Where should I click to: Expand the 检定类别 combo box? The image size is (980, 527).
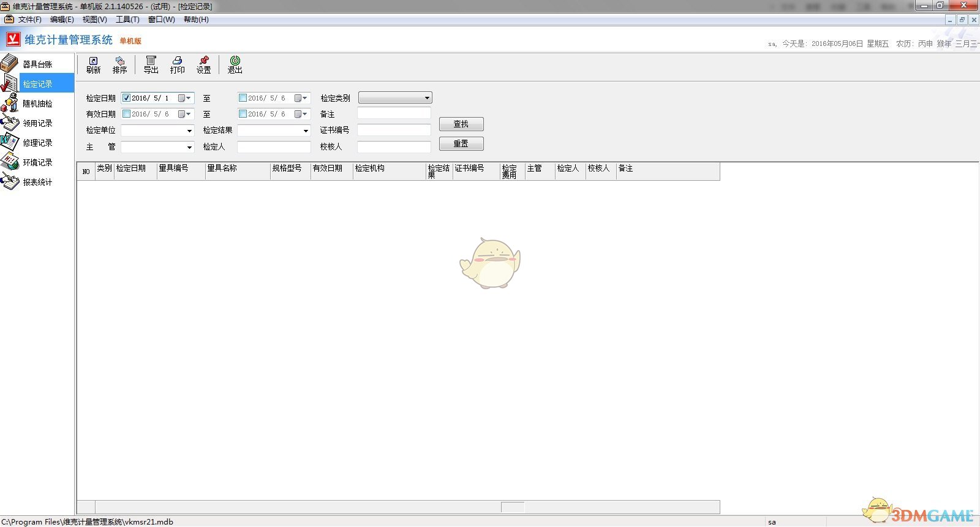[427, 98]
